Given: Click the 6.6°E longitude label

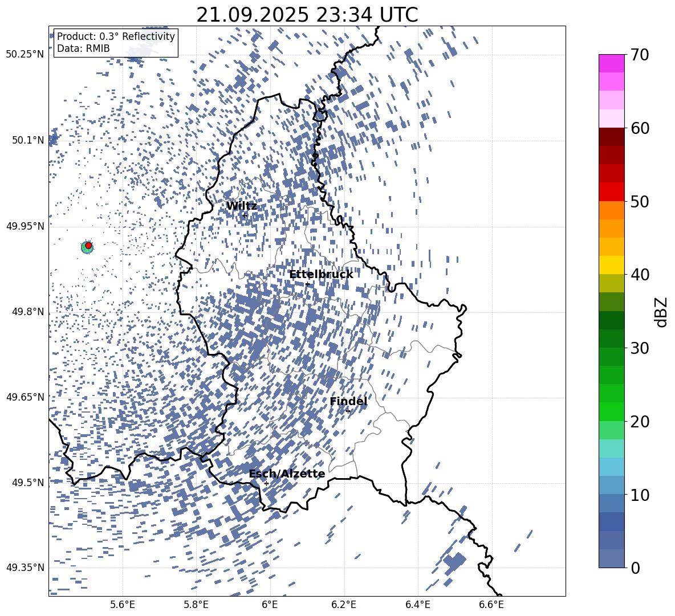Looking at the screenshot, I should coord(491,605).
